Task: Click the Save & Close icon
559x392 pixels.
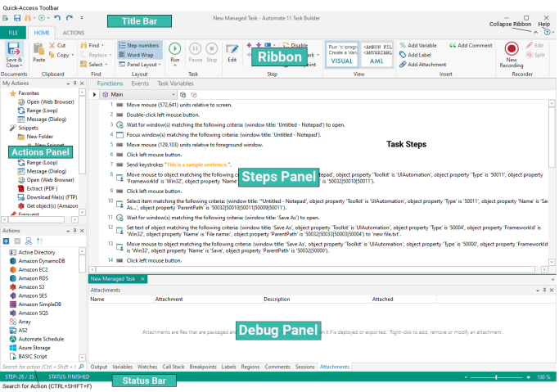Action: (x=14, y=54)
